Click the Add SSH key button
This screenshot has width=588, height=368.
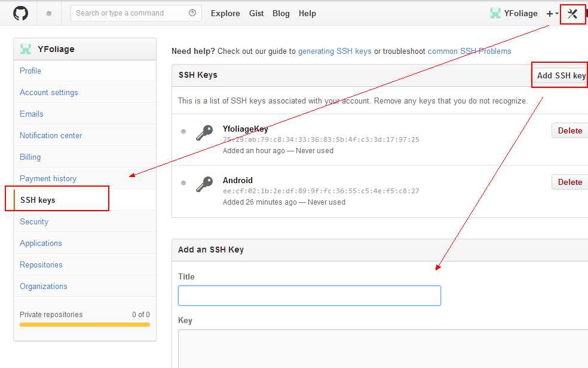coord(561,75)
